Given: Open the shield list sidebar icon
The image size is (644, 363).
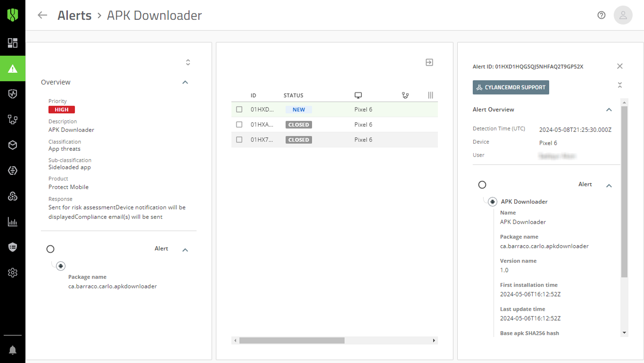Looking at the screenshot, I should tap(13, 247).
